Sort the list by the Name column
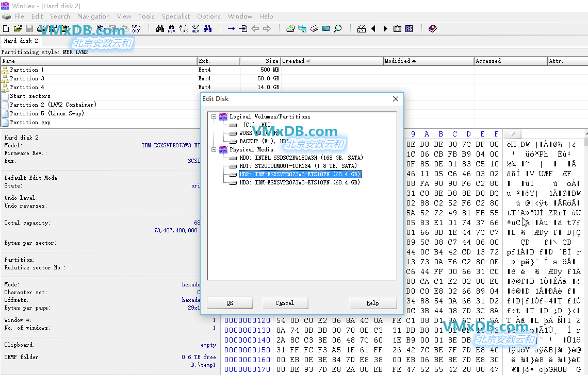The width and height of the screenshot is (588, 375). (x=99, y=61)
